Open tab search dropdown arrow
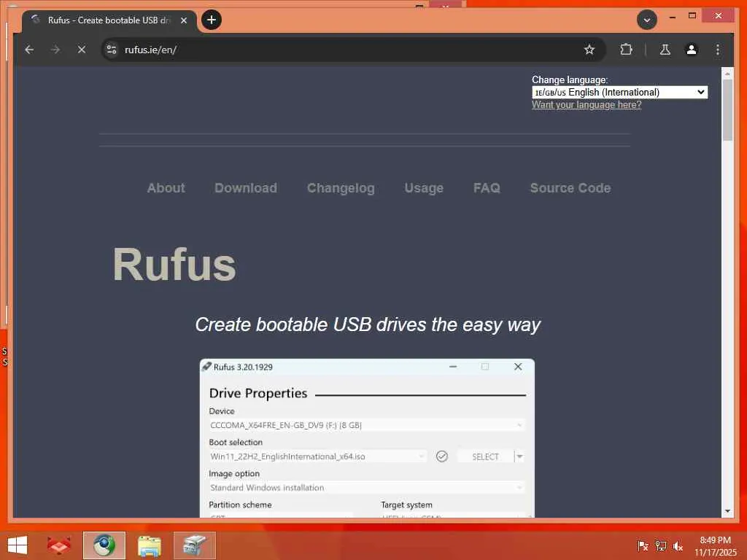The width and height of the screenshot is (747, 560). click(647, 20)
